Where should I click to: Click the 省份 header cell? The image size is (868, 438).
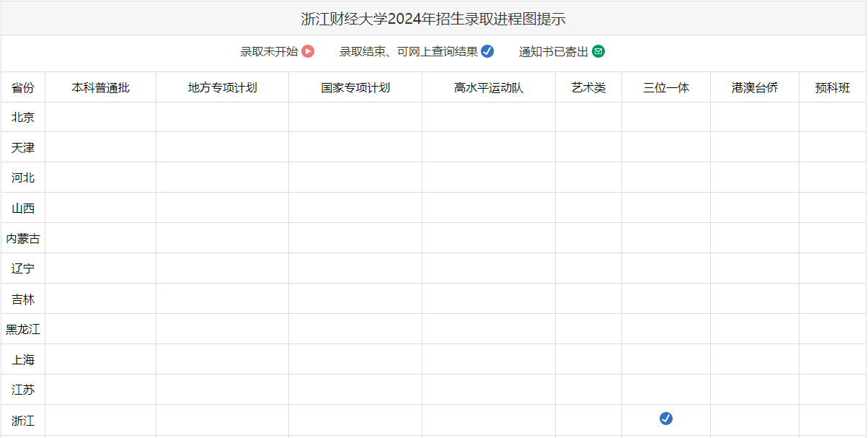pos(23,87)
